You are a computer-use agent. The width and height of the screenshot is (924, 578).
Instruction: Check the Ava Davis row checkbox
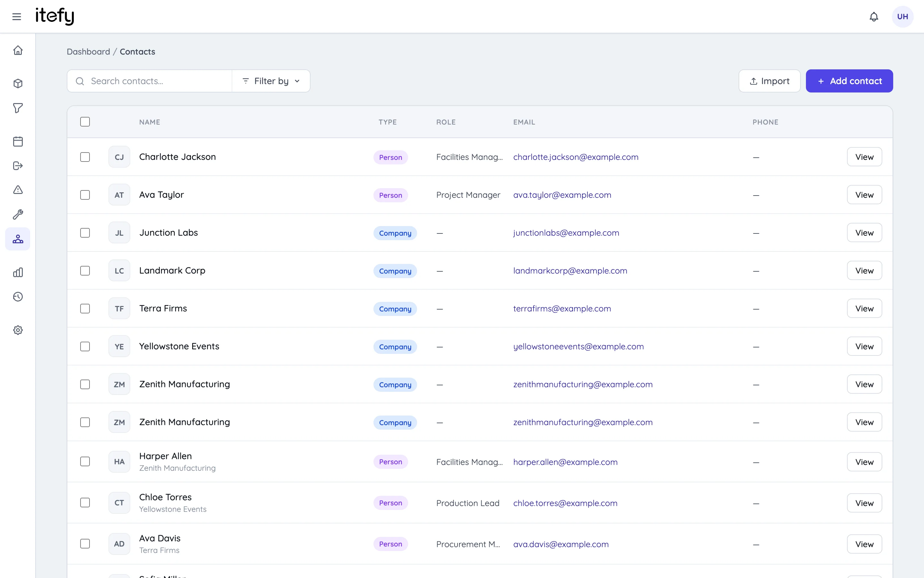pyautogui.click(x=85, y=544)
